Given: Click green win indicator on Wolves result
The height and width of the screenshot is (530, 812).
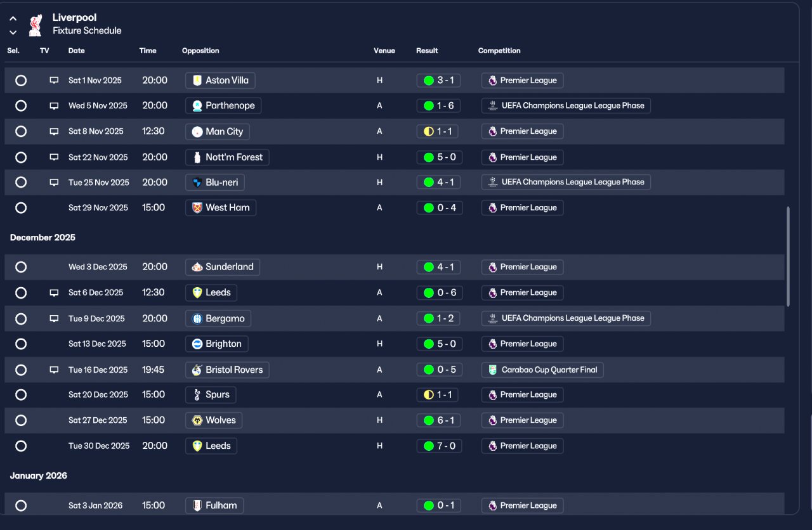Looking at the screenshot, I should coord(428,420).
